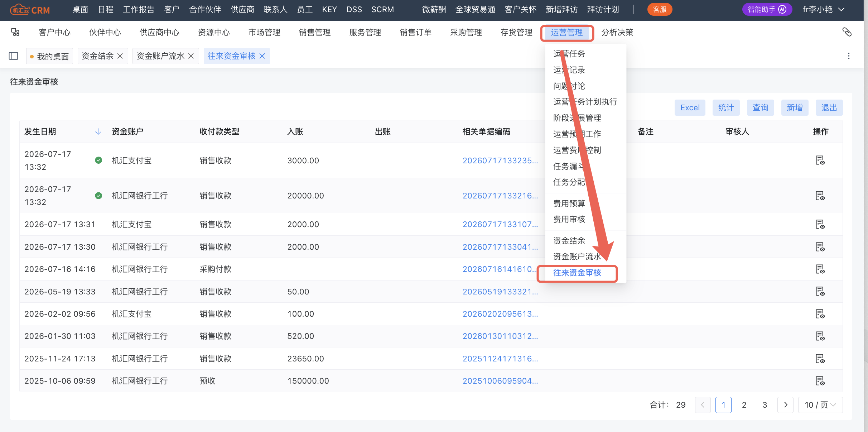Click the 退出 button
868x432 pixels.
[829, 107]
